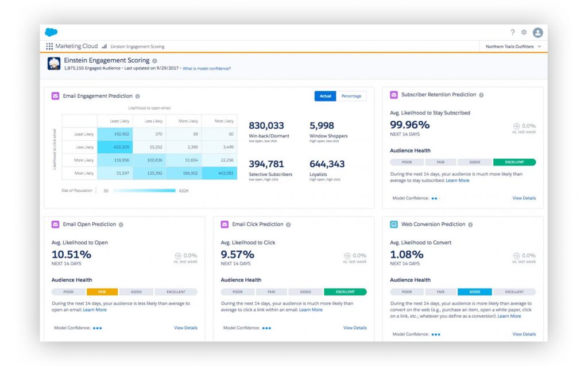
Task: Open Learn More in Email Open card
Action: (x=95, y=310)
